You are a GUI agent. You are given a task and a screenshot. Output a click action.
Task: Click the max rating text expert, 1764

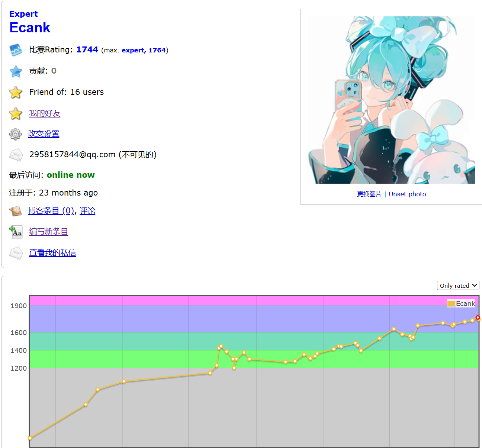144,50
